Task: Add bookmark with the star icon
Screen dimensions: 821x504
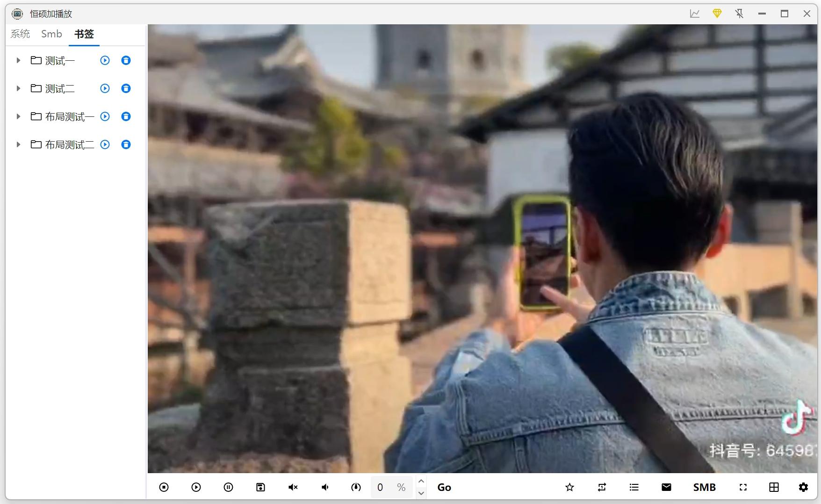Action: coord(569,487)
